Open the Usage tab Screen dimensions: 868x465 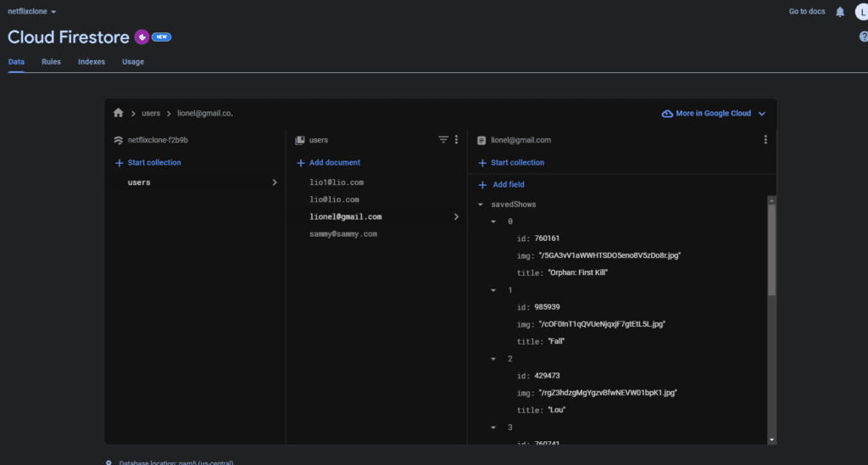(133, 62)
